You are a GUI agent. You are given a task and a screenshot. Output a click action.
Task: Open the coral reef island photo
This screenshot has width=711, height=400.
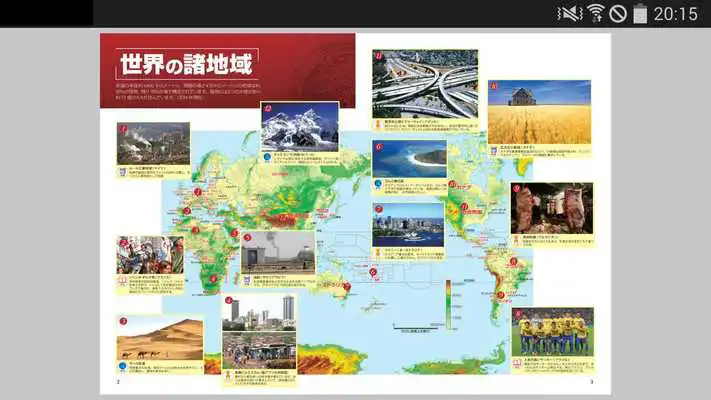[x=408, y=159]
